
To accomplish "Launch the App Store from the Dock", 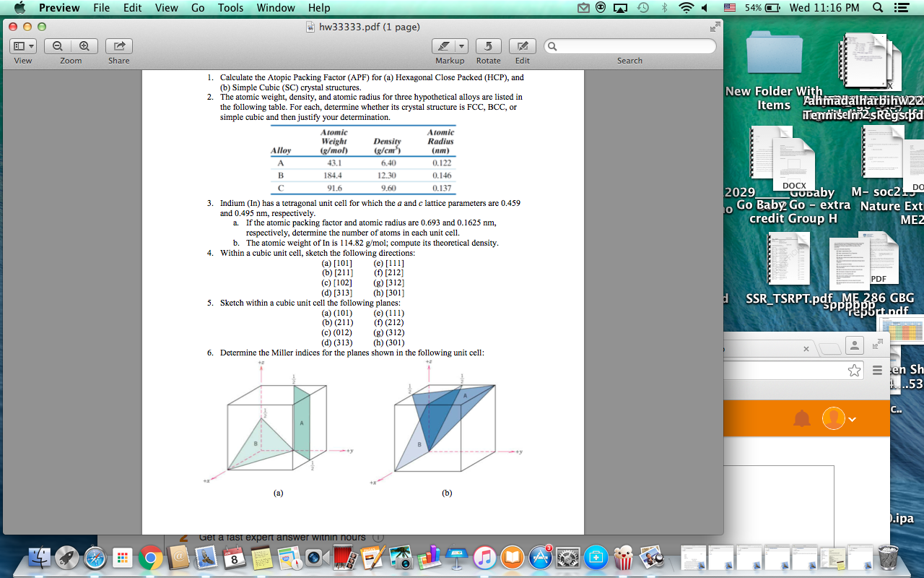I will (540, 557).
